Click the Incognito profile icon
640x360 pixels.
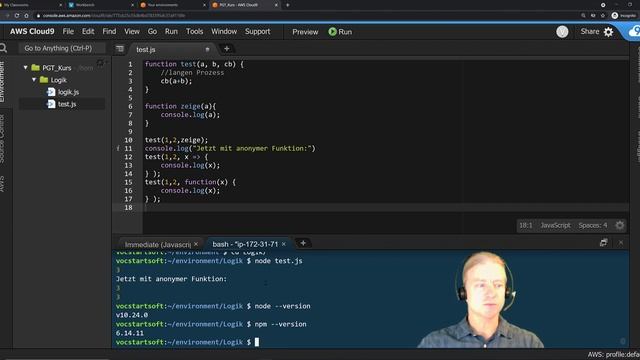pos(615,16)
